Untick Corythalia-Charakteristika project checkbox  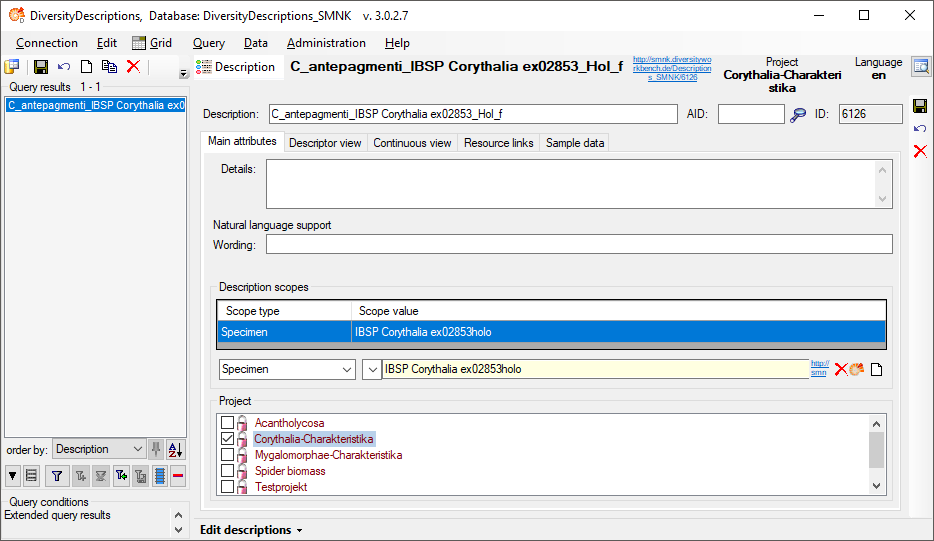click(x=227, y=439)
